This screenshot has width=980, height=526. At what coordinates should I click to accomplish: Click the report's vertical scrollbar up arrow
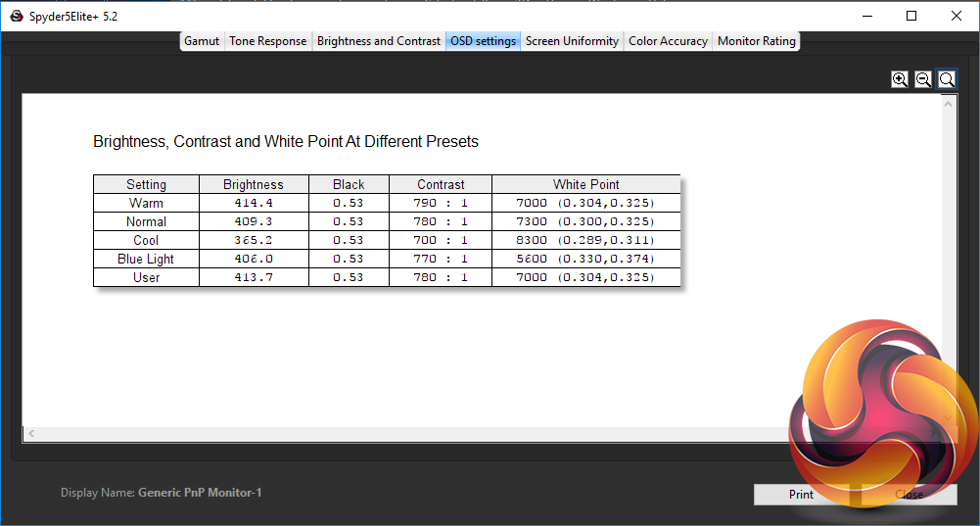coord(948,104)
